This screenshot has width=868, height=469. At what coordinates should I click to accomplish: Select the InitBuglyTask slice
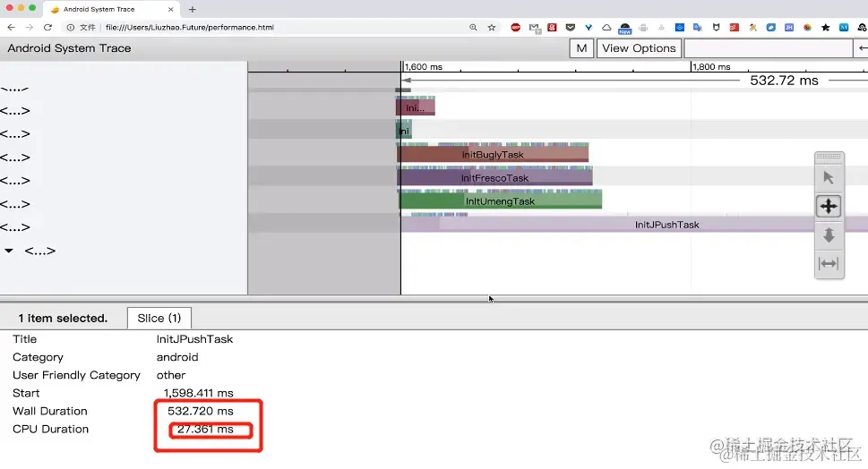click(493, 154)
